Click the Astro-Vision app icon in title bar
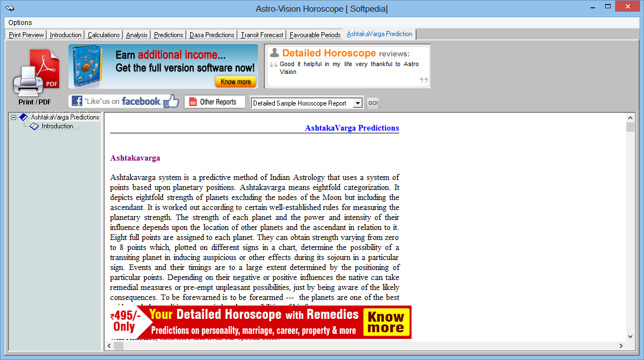 click(x=10, y=8)
